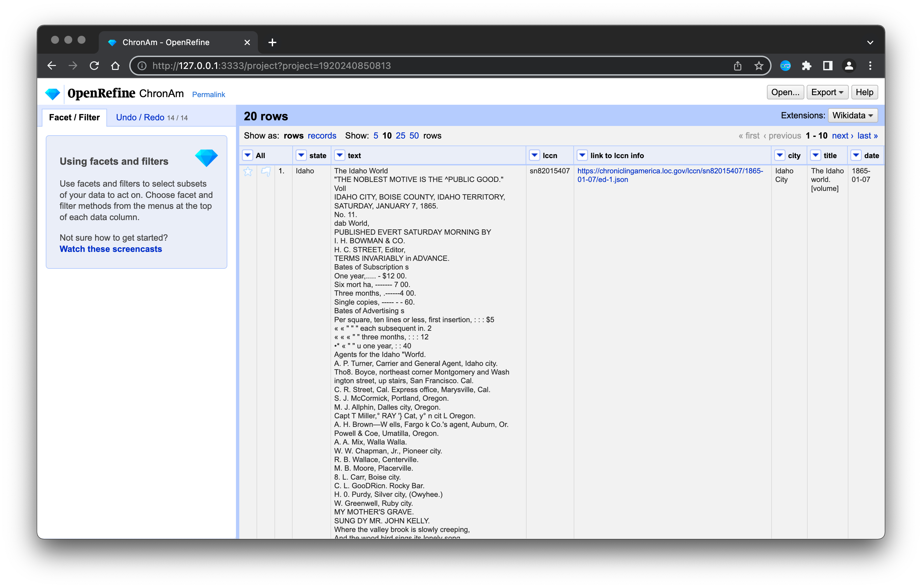The height and width of the screenshot is (588, 922).
Task: Click the OpenRefine diamond logo
Action: click(x=52, y=93)
